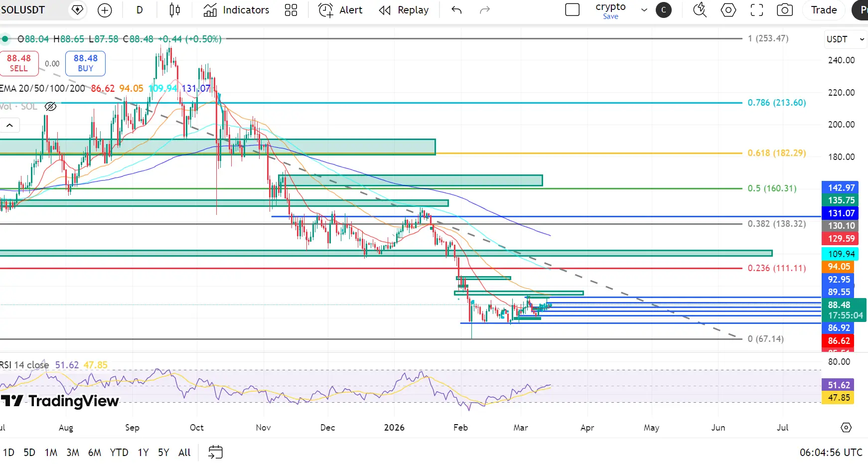The width and height of the screenshot is (868, 464).
Task: Click the 0 (67.14) Fibonacci level label
Action: pyautogui.click(x=765, y=339)
